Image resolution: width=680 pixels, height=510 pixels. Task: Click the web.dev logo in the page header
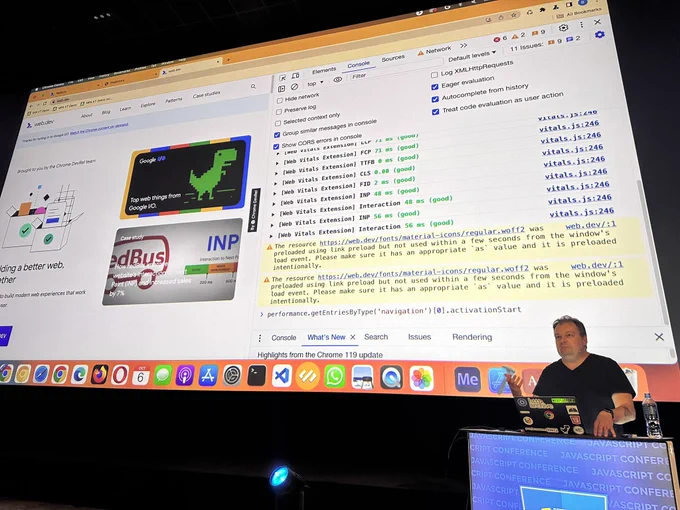pyautogui.click(x=40, y=124)
